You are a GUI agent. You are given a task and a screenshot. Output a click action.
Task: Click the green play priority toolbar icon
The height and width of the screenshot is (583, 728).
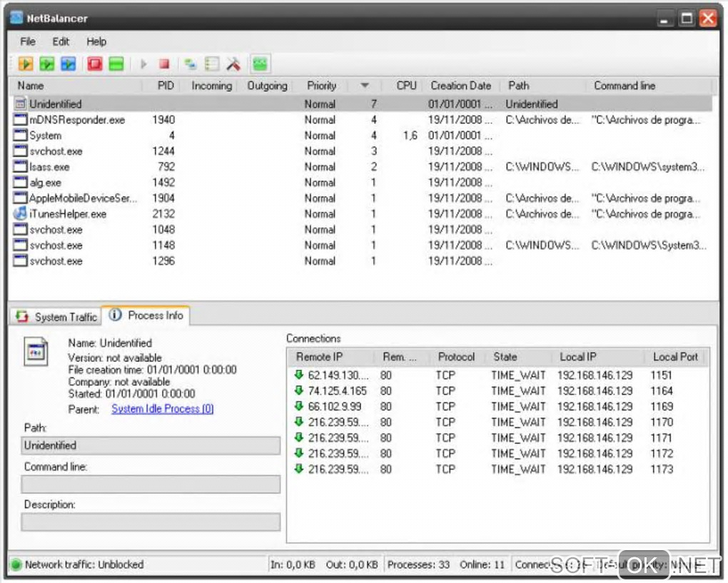point(47,64)
